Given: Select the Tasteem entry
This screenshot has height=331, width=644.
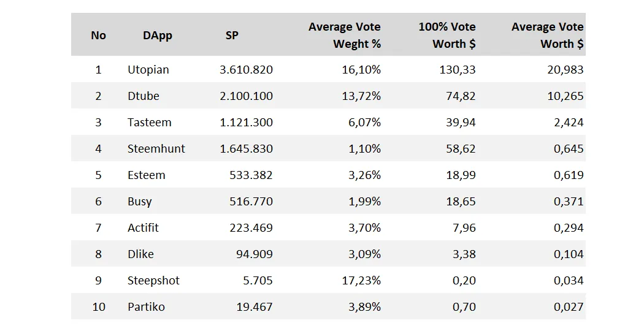Looking at the screenshot, I should click(149, 123).
